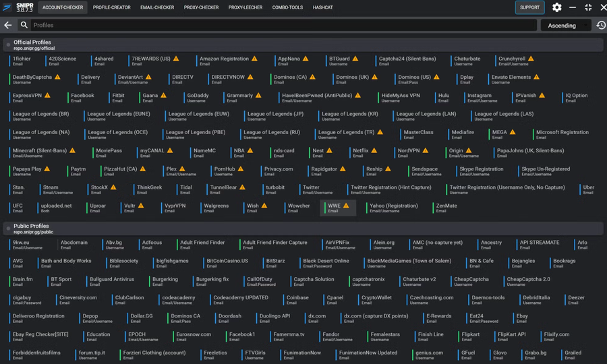Click warning icon next to 7REWARDS (US)
Screen dimensions: 607x364
point(176,59)
